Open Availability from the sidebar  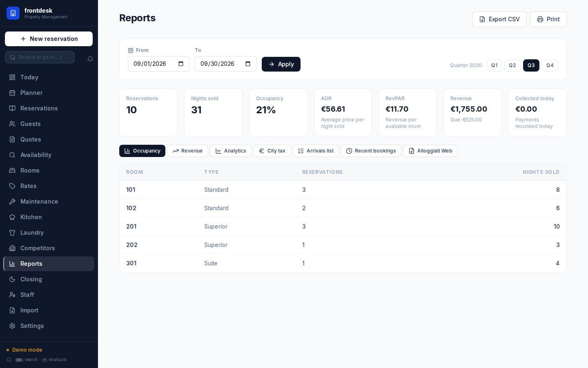click(x=49, y=155)
